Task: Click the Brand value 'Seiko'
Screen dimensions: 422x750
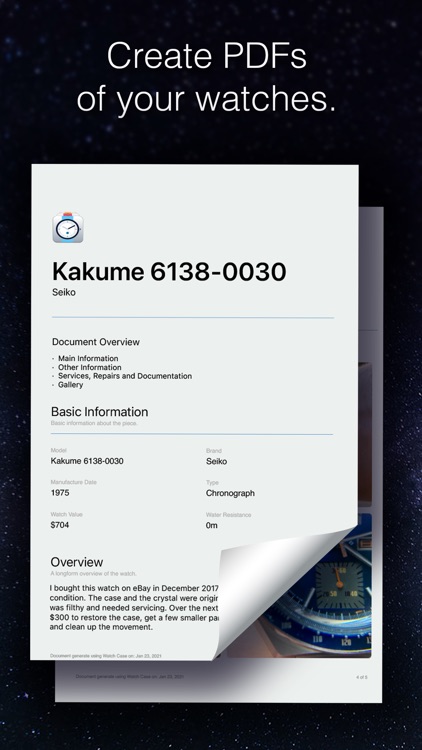Action: [x=216, y=462]
